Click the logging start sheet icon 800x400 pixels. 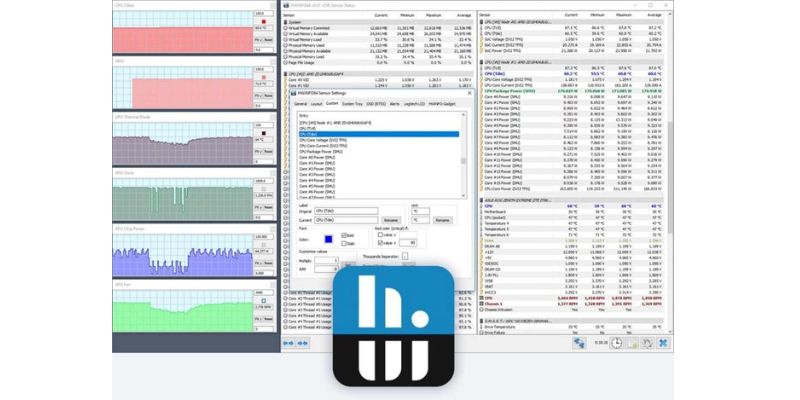pyautogui.click(x=632, y=343)
